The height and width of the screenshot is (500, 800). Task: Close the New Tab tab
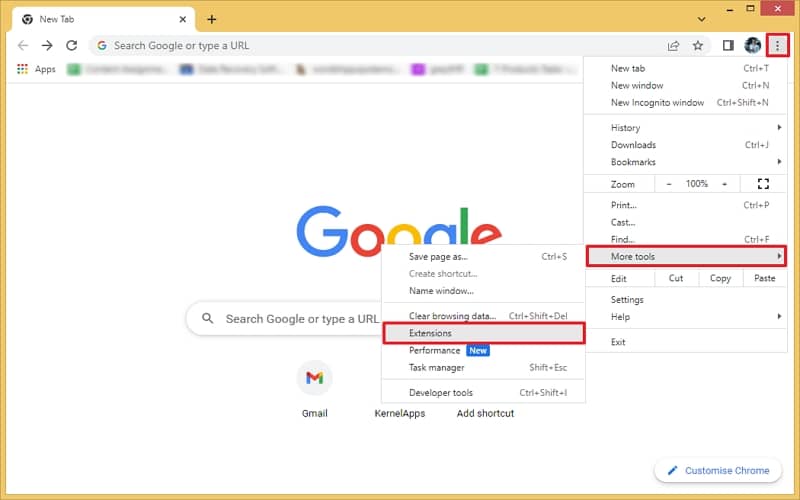[183, 19]
